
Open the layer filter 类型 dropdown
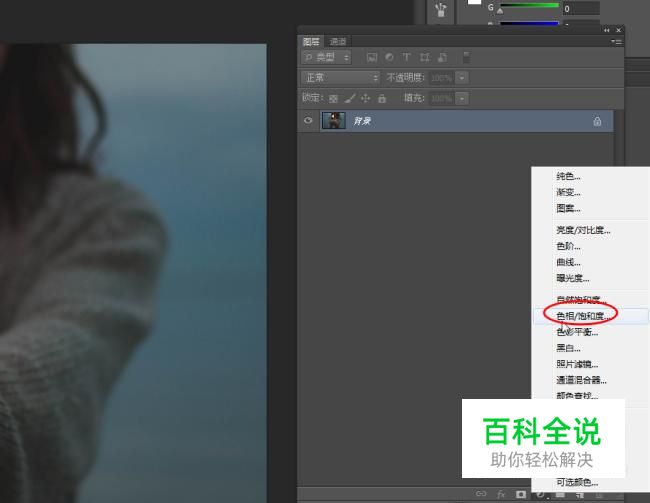(x=326, y=57)
